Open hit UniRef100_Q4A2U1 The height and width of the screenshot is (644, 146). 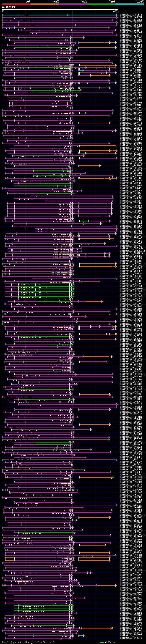(x=131, y=90)
